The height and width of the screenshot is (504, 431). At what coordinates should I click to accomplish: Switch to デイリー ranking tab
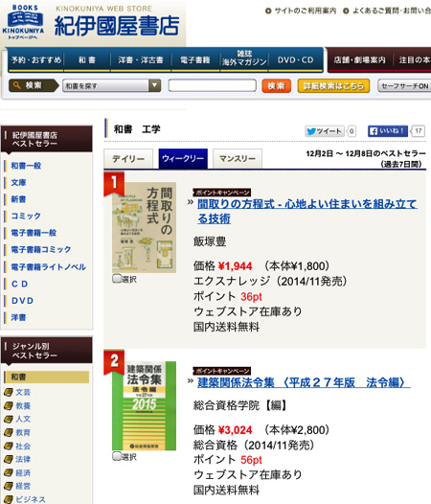128,158
